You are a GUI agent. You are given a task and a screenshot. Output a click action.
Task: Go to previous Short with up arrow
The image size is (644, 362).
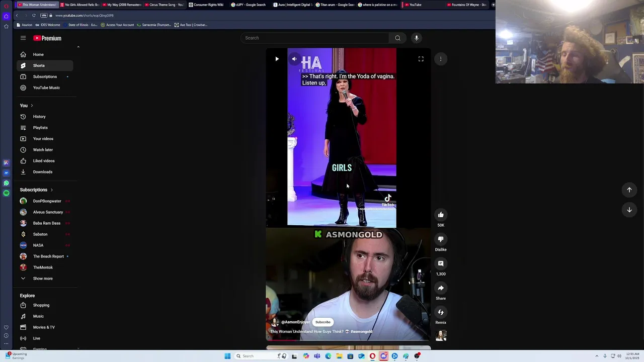coord(629,190)
